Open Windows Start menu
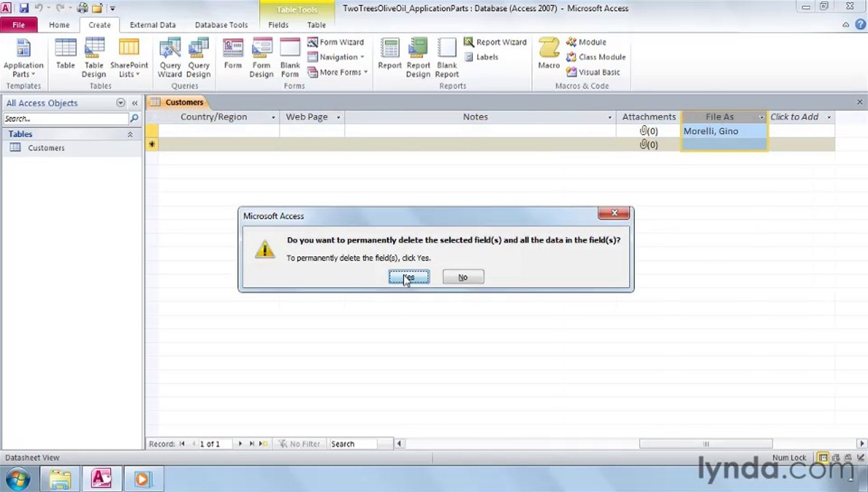868x492 pixels. (18, 479)
